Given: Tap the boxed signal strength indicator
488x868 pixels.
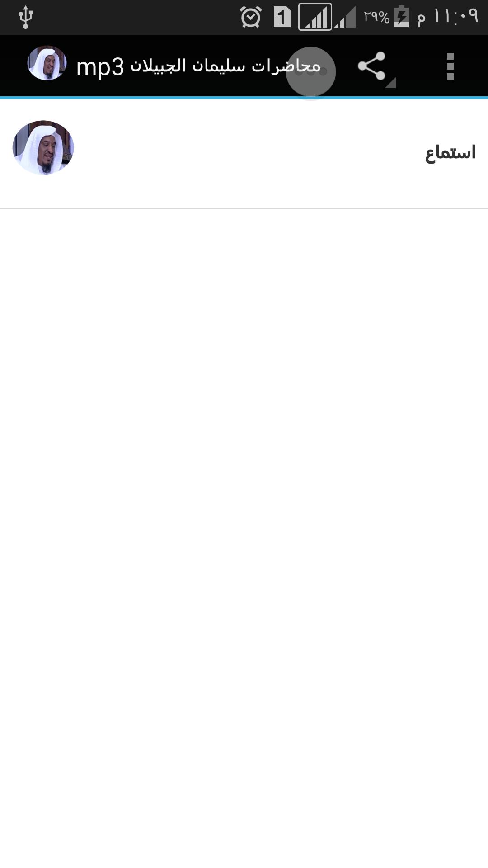Looking at the screenshot, I should pyautogui.click(x=315, y=17).
